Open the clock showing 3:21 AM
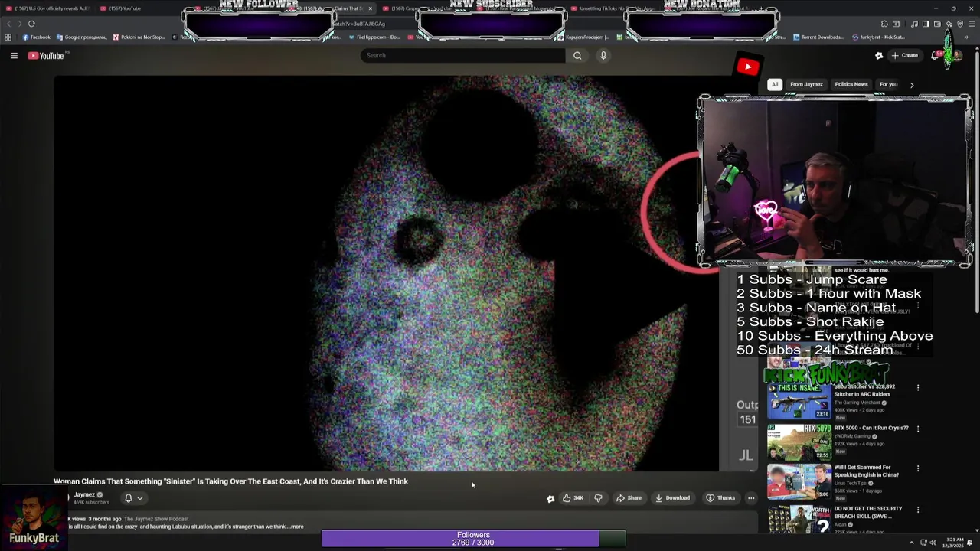Viewport: 980px width, 551px height. tap(955, 543)
